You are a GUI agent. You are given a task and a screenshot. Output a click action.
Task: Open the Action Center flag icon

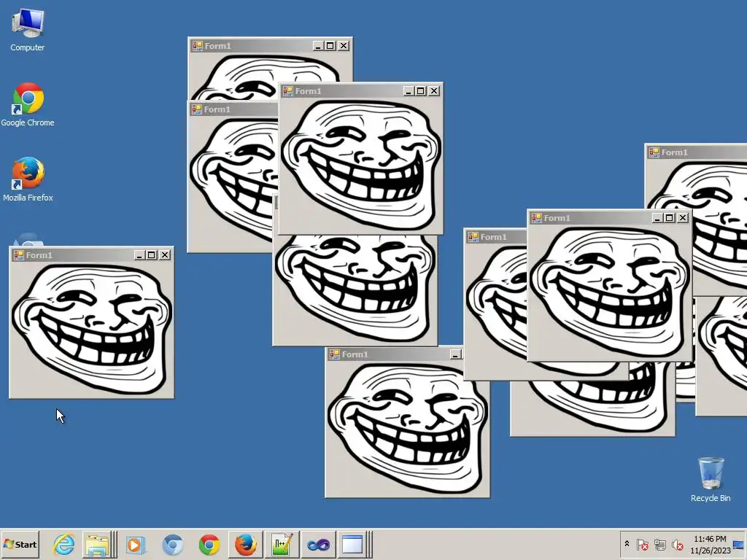point(643,544)
